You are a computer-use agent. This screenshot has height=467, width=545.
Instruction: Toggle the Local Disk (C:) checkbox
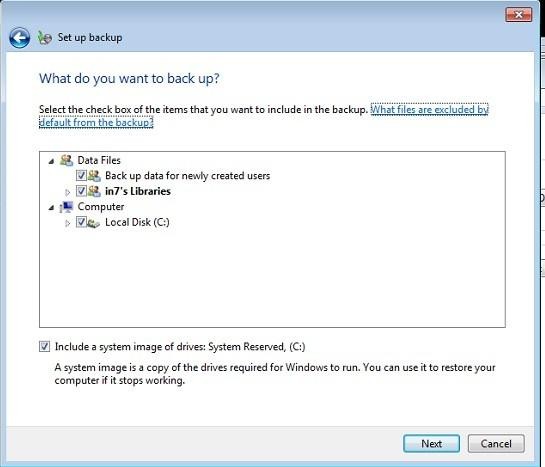click(81, 222)
